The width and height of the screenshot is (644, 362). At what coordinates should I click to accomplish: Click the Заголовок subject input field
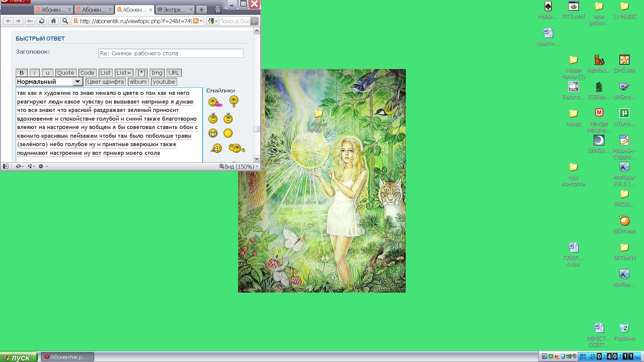click(x=171, y=53)
